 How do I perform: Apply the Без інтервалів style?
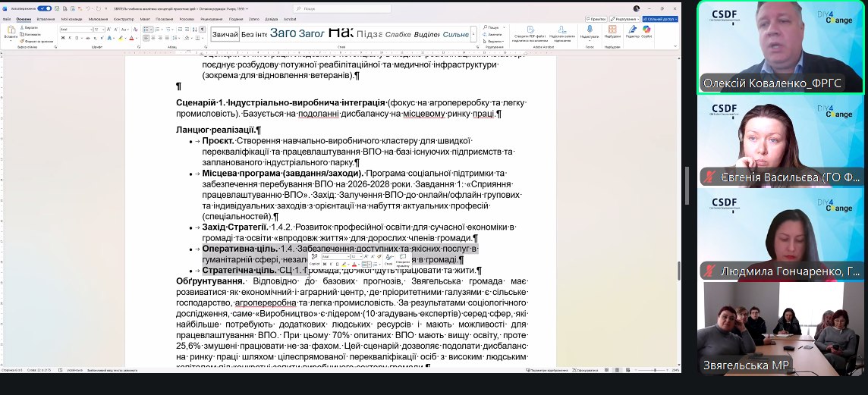[254, 34]
